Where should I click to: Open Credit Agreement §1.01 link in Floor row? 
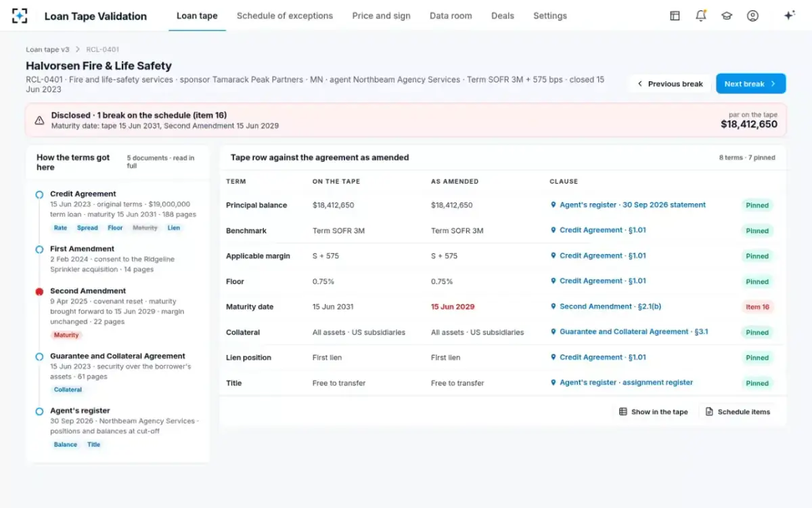click(x=603, y=281)
